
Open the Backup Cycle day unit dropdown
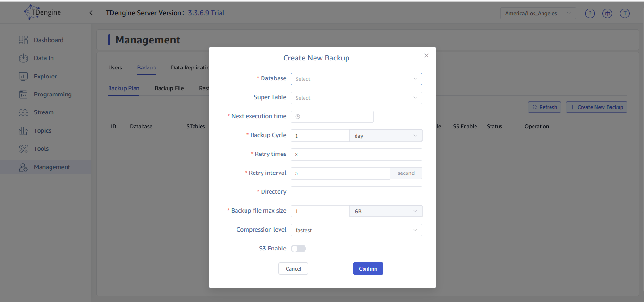(x=385, y=136)
